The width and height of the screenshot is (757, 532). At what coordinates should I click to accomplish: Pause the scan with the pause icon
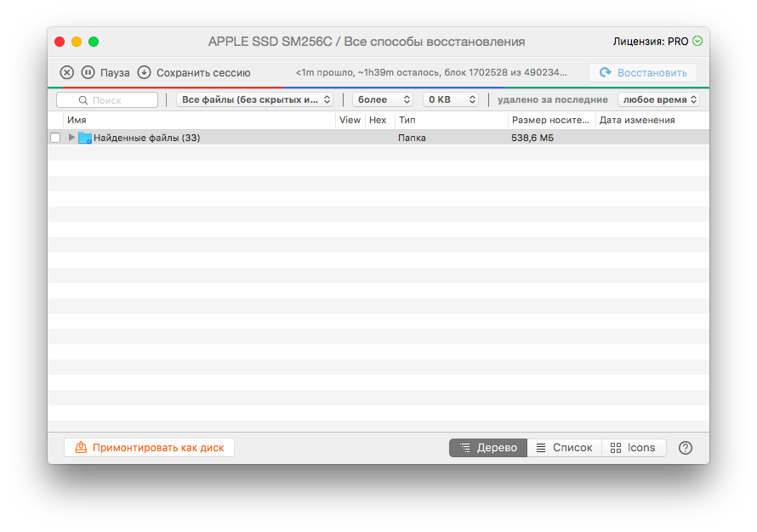click(88, 72)
